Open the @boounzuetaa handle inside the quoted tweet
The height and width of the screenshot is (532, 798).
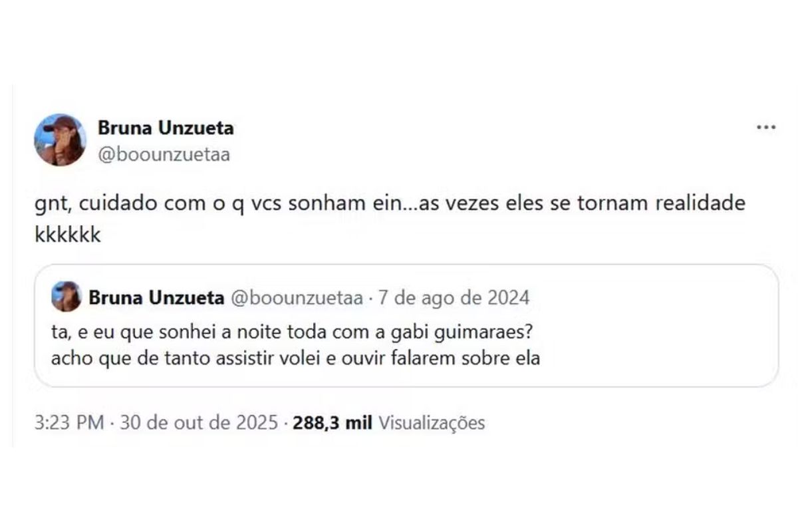292,298
